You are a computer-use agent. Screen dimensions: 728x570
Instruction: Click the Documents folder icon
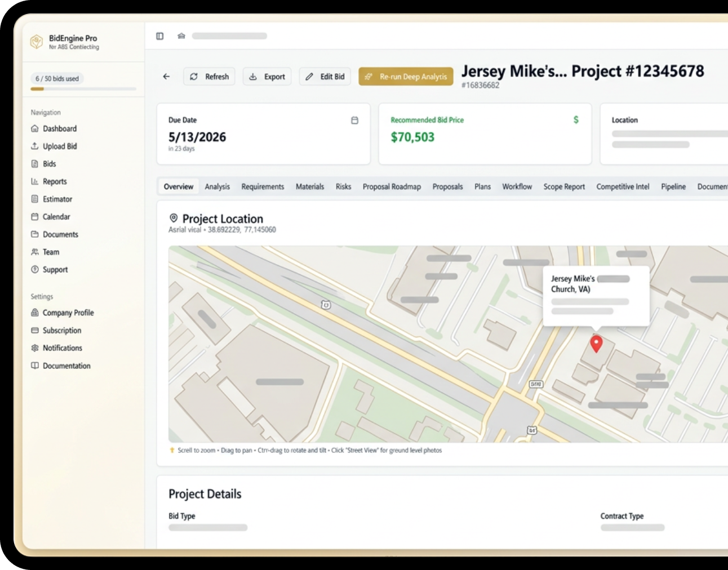coord(35,234)
